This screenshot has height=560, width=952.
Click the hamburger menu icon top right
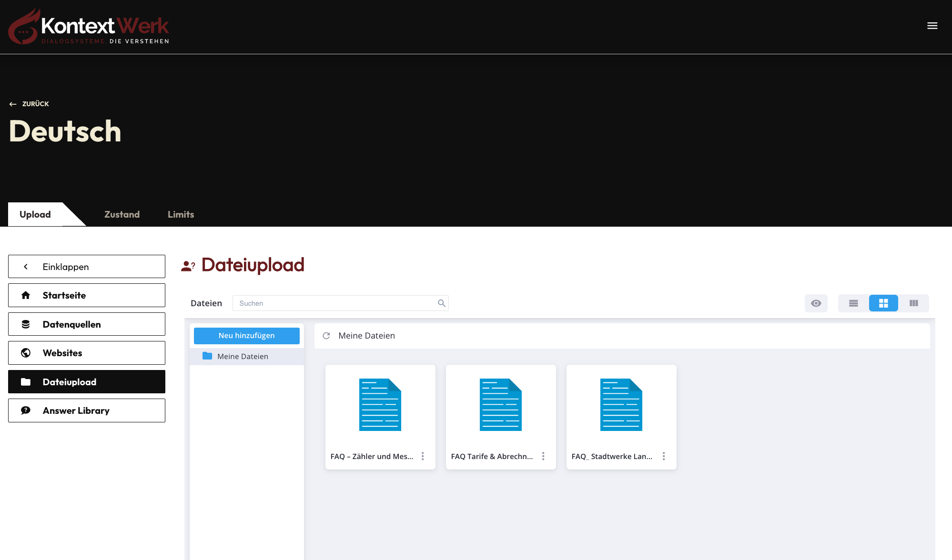tap(932, 26)
